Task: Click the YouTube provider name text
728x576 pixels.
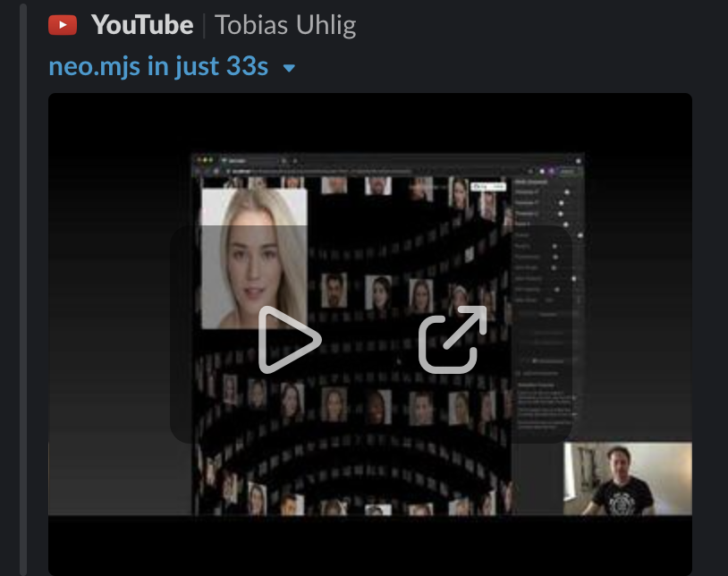Action: point(141,25)
